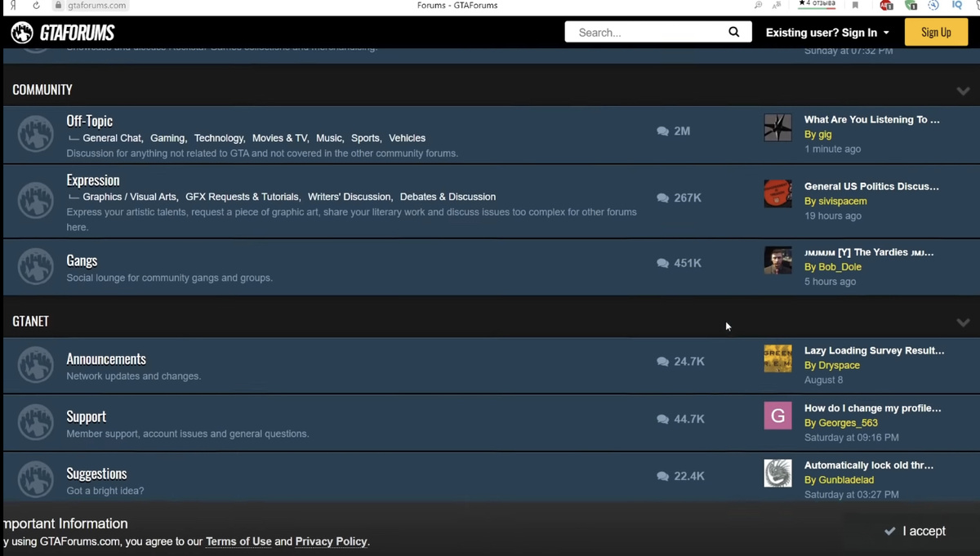Viewport: 980px width, 556px height.
Task: Open 'How do I change my profile…' topic
Action: point(872,408)
